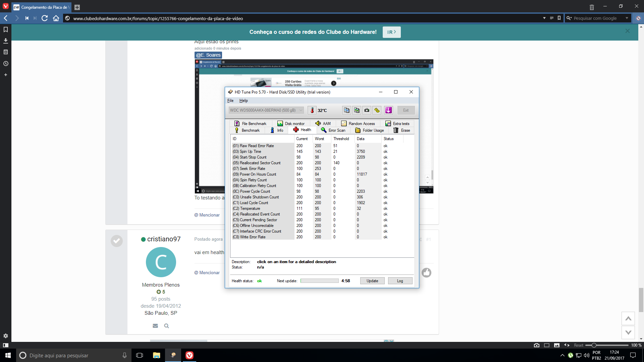This screenshot has width=644, height=362.
Task: Open Vivaldi notes panel icon
Action: [6, 52]
